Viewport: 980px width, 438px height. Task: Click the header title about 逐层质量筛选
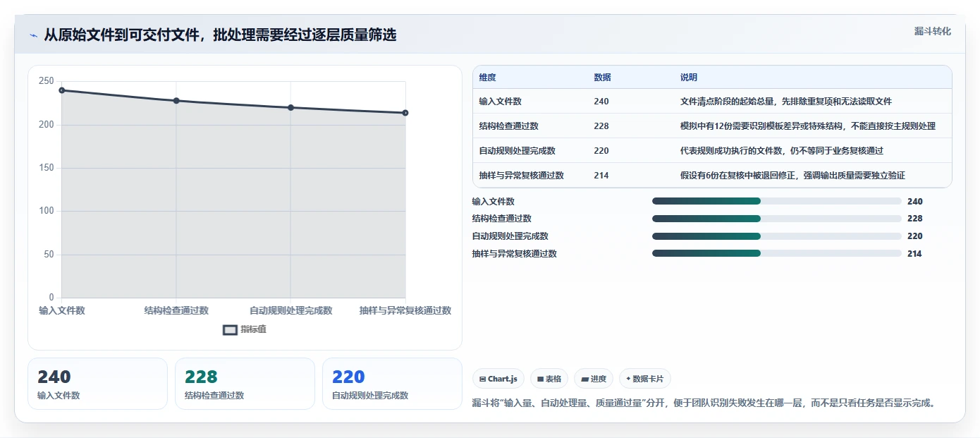pyautogui.click(x=220, y=35)
